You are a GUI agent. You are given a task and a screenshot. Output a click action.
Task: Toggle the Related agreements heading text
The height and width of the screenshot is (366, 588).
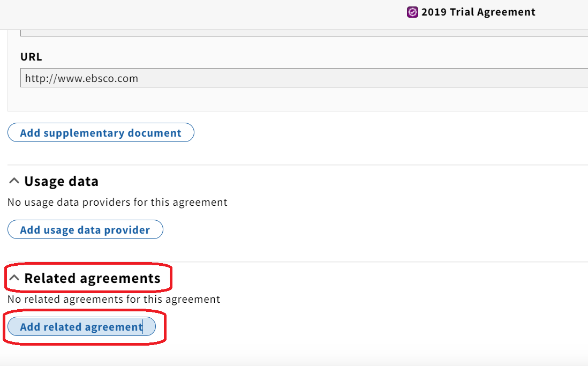tap(92, 278)
